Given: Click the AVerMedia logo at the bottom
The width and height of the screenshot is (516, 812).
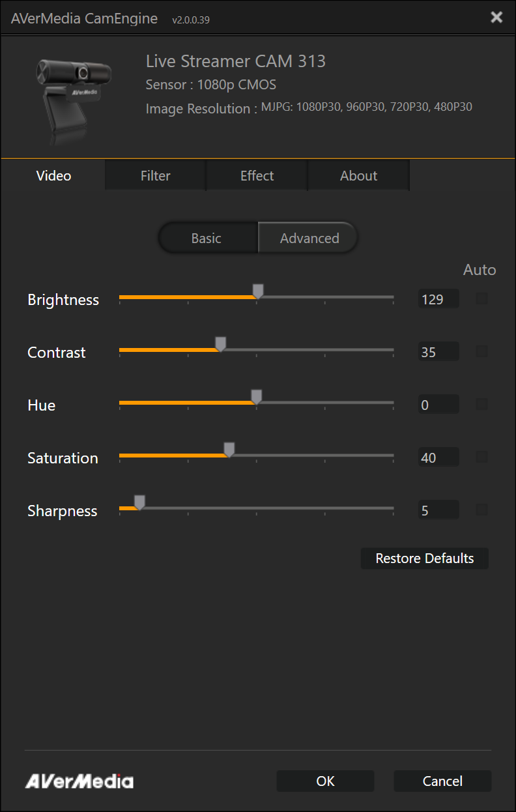Looking at the screenshot, I should (x=79, y=781).
